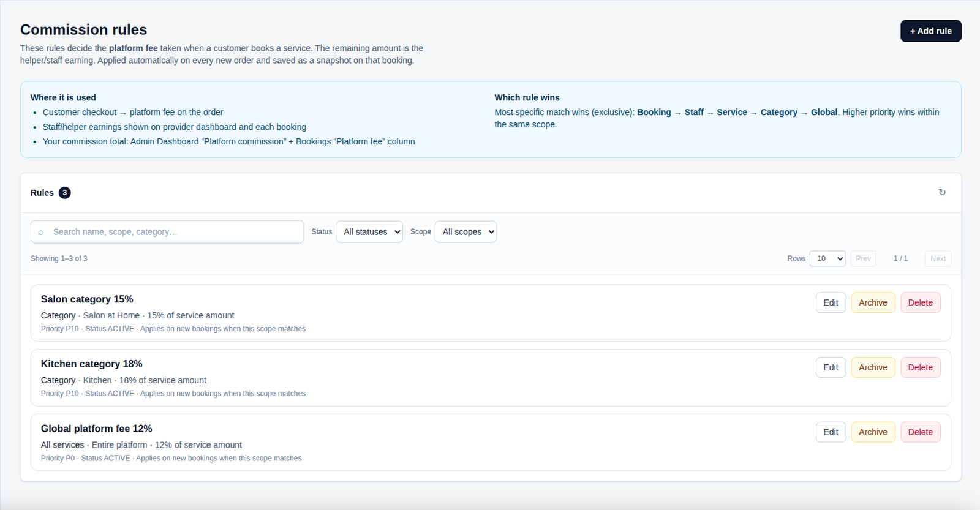This screenshot has height=510, width=980.
Task: Delete the Salon category 15% rule
Action: point(920,302)
